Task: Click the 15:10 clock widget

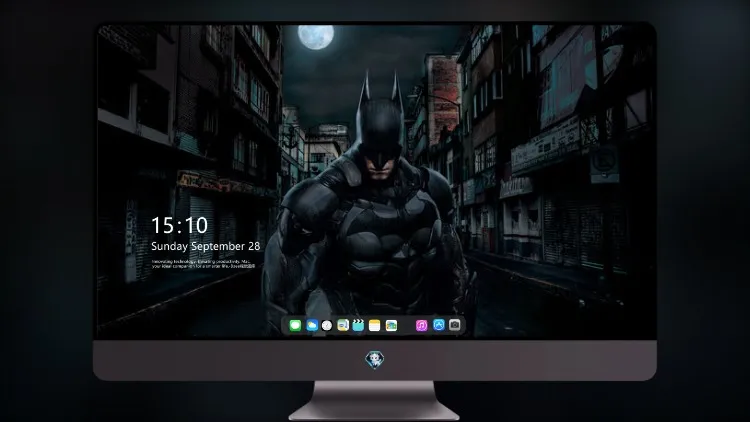Action: point(179,225)
